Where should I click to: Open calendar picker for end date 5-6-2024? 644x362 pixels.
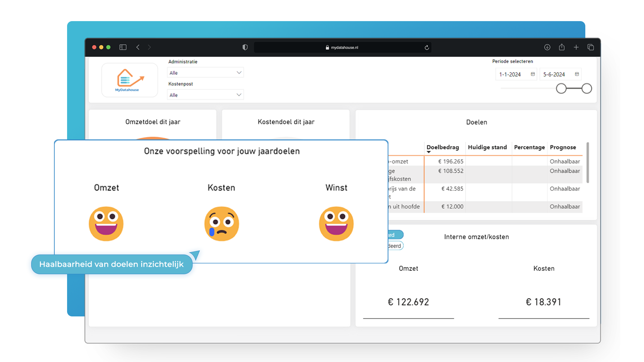point(577,74)
